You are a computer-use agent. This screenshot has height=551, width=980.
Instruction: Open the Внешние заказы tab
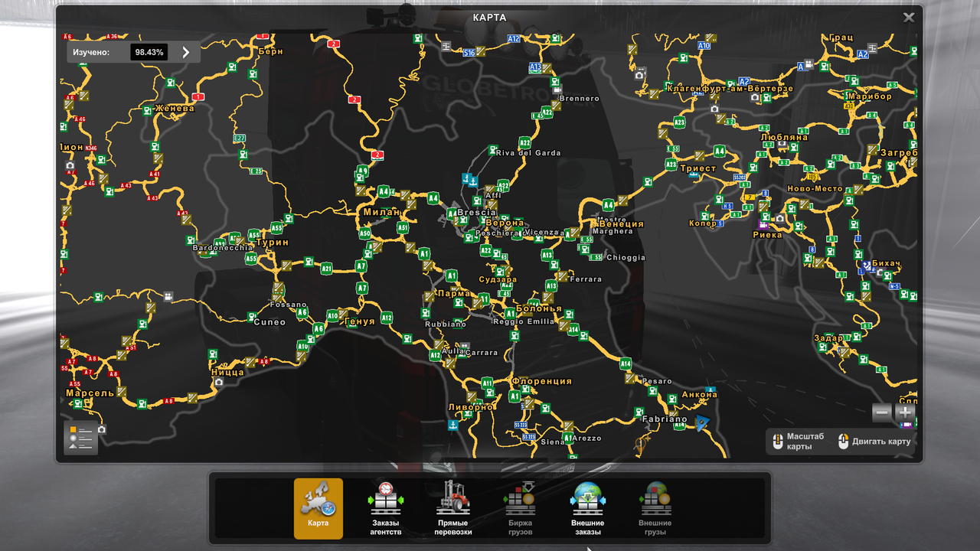point(588,508)
